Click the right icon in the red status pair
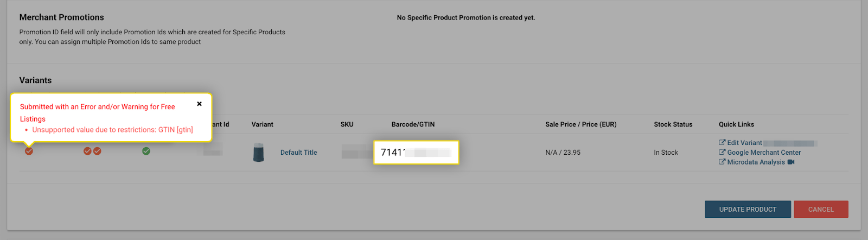Image resolution: width=868 pixels, height=240 pixels. click(x=97, y=151)
